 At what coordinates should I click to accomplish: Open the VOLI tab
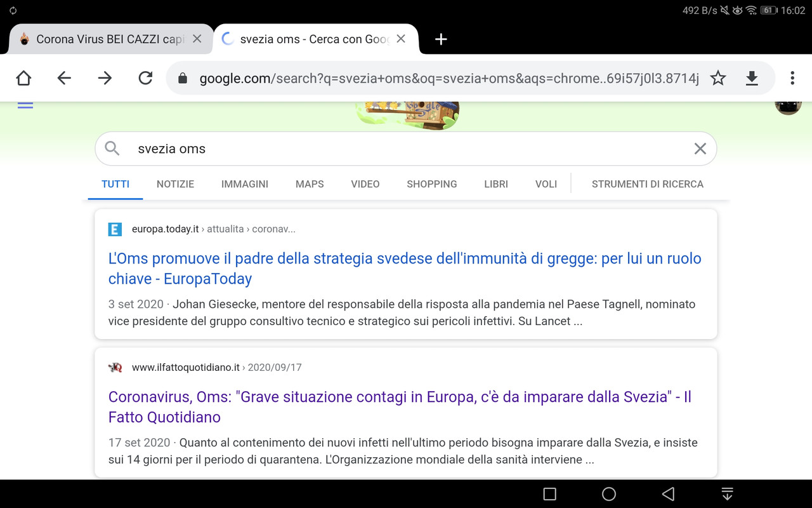tap(546, 184)
